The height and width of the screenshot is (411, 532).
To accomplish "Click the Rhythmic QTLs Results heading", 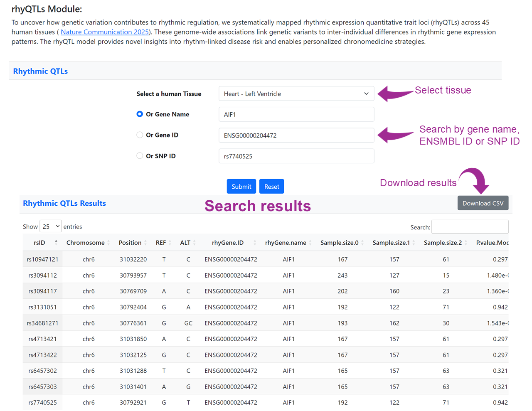I will (x=64, y=203).
